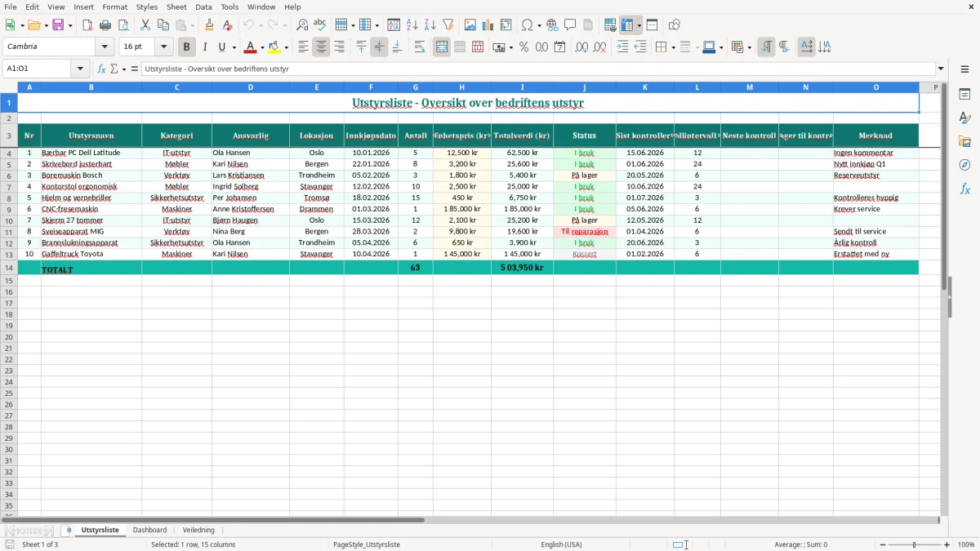
Task: Open the Tools menu
Action: [x=229, y=7]
